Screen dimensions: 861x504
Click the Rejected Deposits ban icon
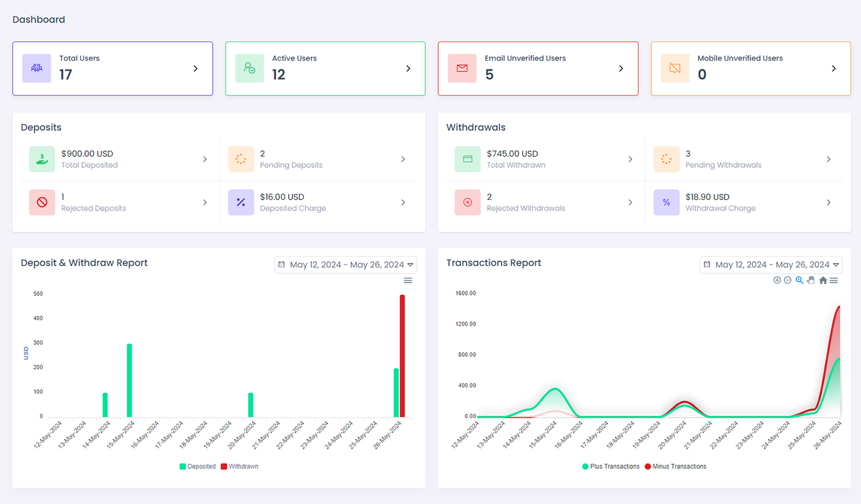pyautogui.click(x=42, y=202)
